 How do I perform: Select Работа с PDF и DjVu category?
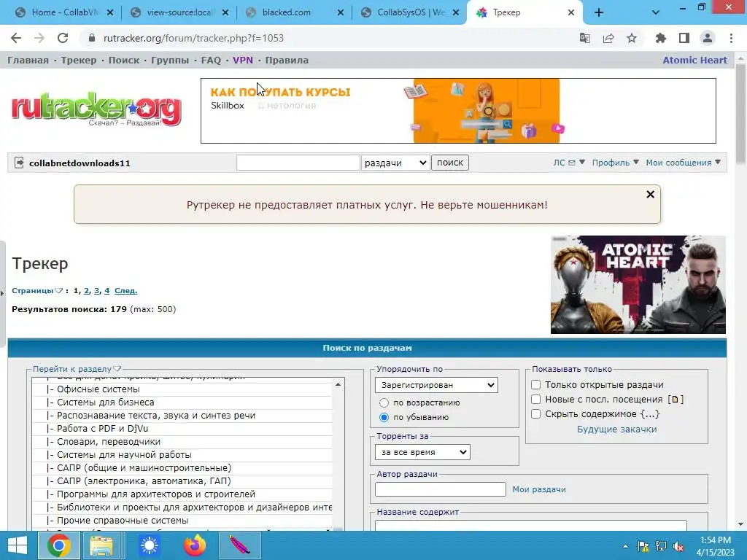click(x=182, y=429)
